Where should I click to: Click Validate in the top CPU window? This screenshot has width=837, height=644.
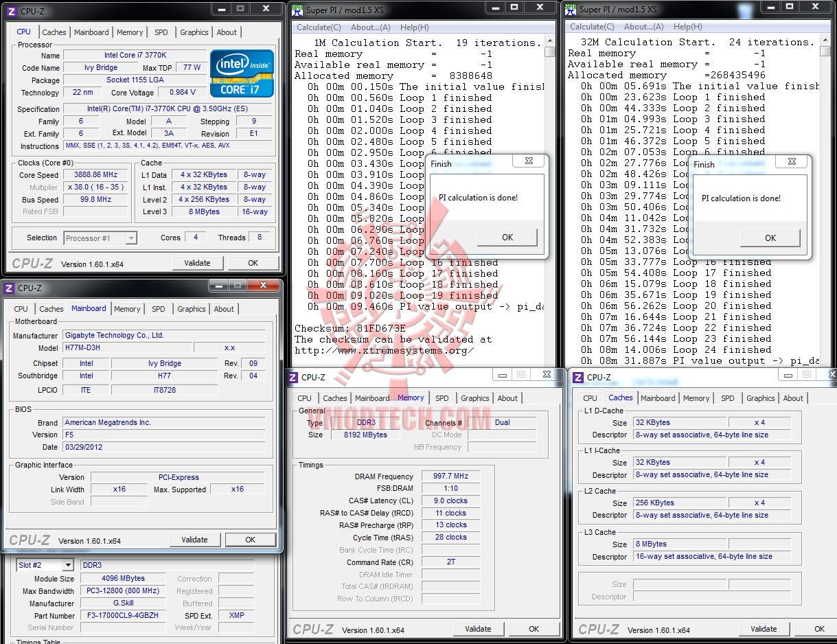pyautogui.click(x=197, y=263)
